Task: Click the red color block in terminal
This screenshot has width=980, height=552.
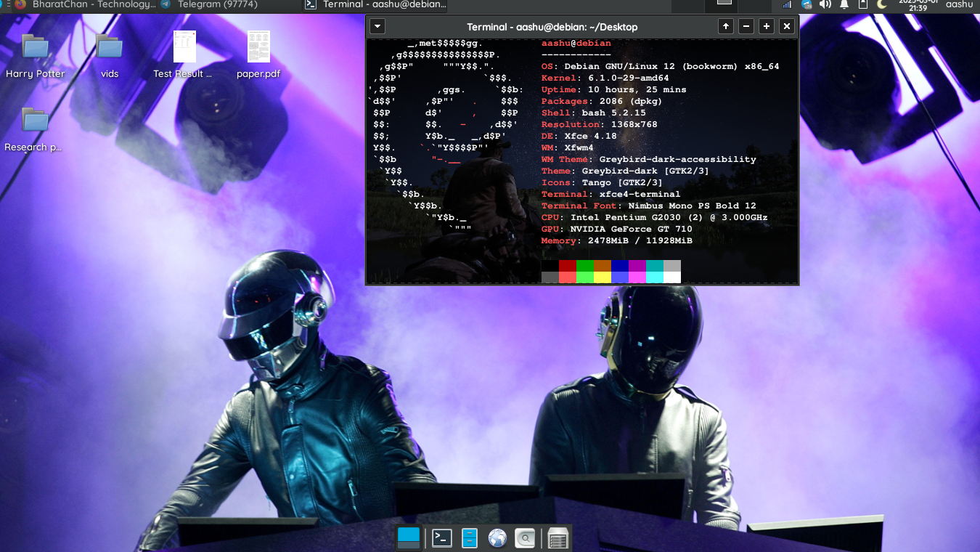Action: pos(567,266)
